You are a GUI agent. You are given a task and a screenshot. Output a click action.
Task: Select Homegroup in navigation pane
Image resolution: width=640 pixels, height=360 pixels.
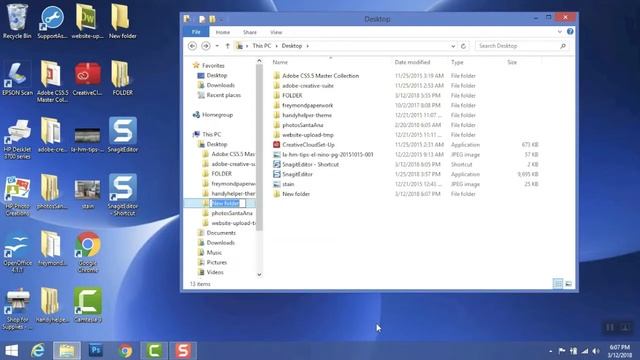tap(217, 115)
